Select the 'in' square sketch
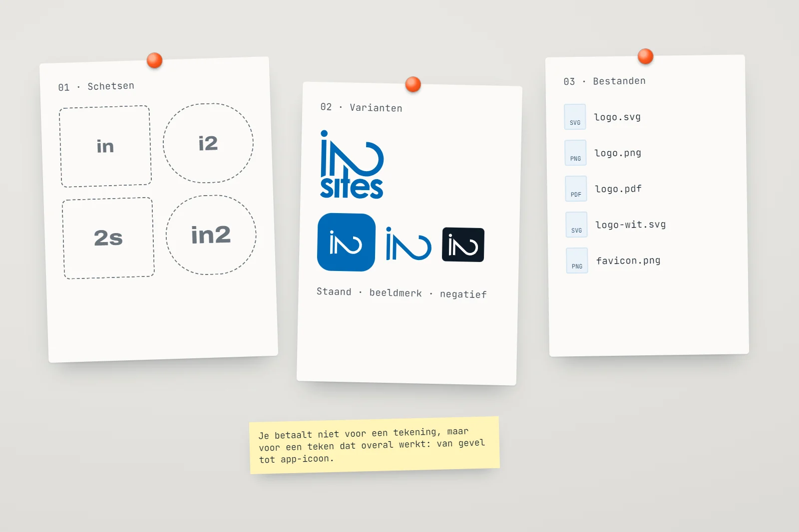This screenshot has height=532, width=799. tap(105, 146)
